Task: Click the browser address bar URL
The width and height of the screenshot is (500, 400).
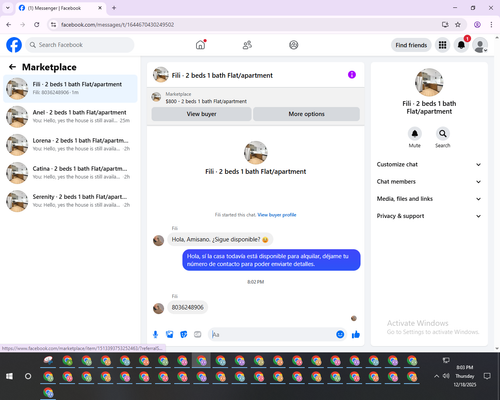Action: click(x=117, y=25)
